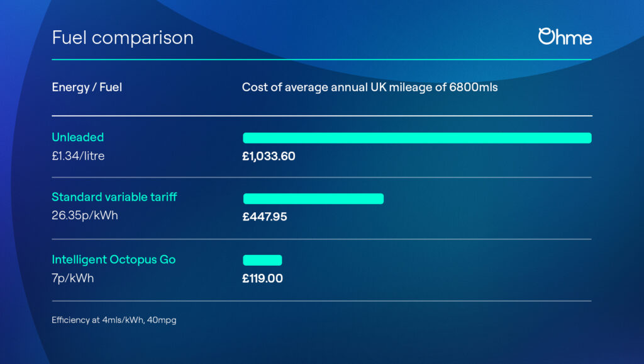Click the divider line below the Unleaded row
644x364 pixels.
tap(321, 178)
